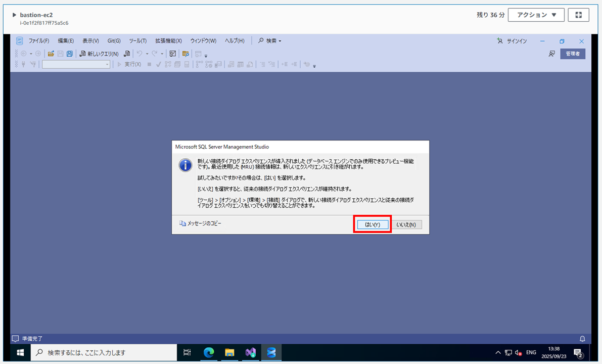Viewport: 602px width, 364px height.
Task: Expand the Undo history dropdown arrow
Action: [x=147, y=54]
